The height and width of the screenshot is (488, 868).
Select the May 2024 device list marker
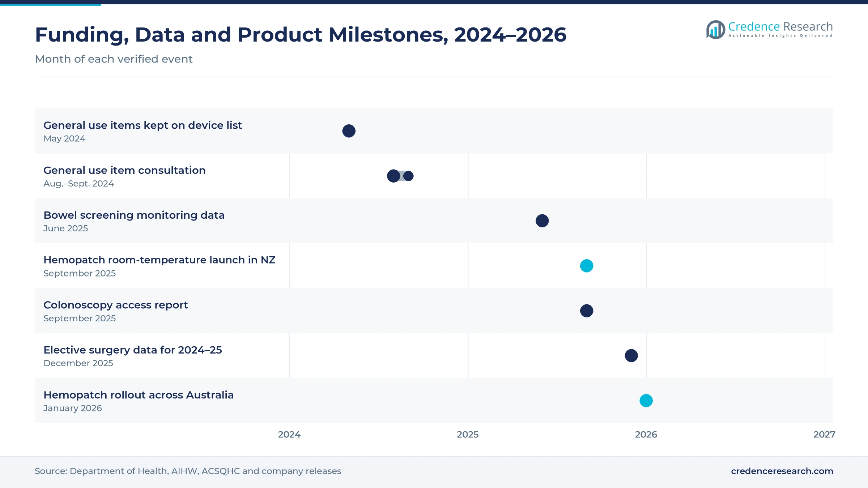pyautogui.click(x=349, y=131)
